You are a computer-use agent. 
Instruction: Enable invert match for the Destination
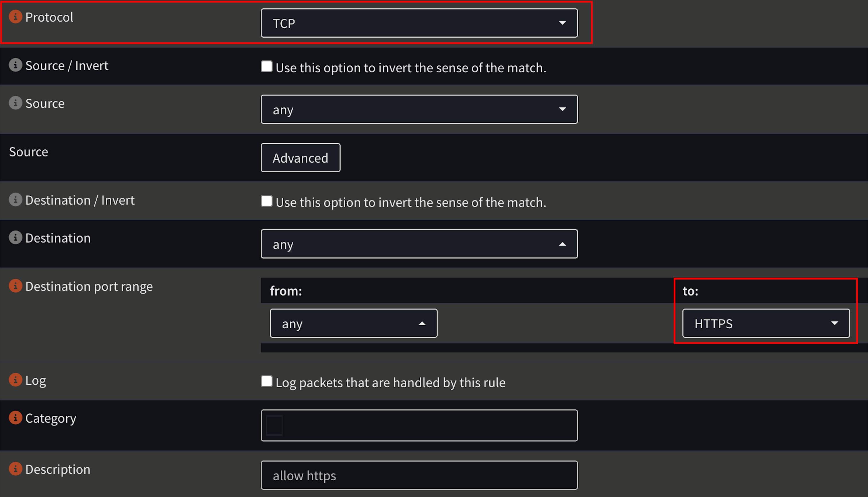pos(266,201)
